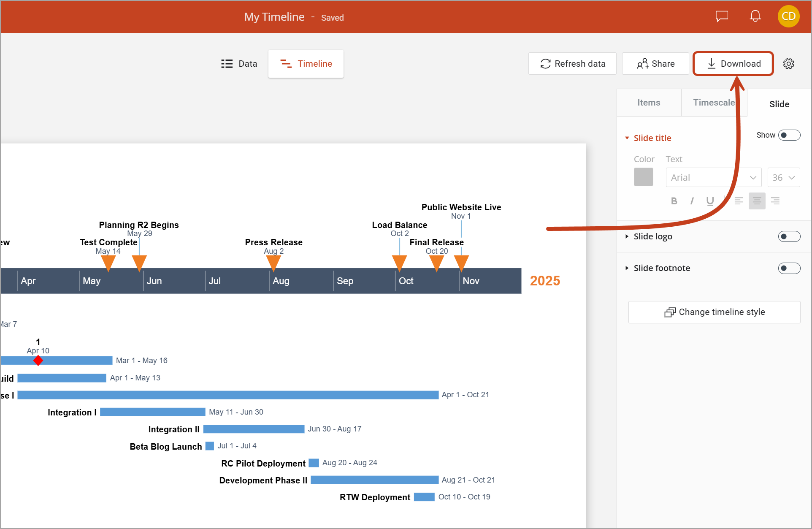Click Change timeline style
Viewport: 812px width, 529px height.
[x=714, y=312]
